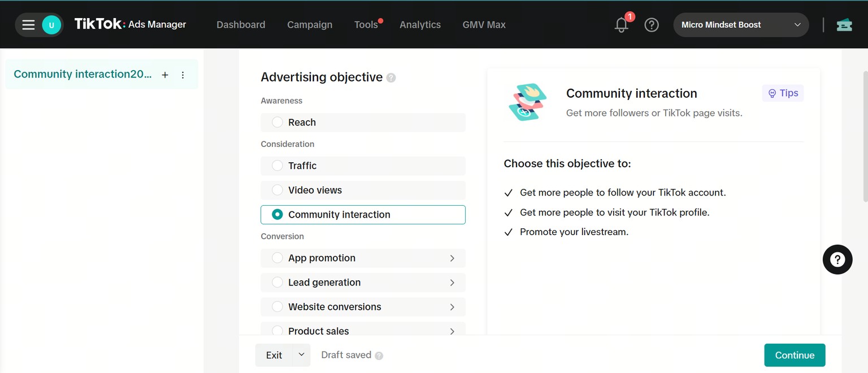Click the teal ticket icon in header
This screenshot has height=373, width=868.
coord(844,25)
